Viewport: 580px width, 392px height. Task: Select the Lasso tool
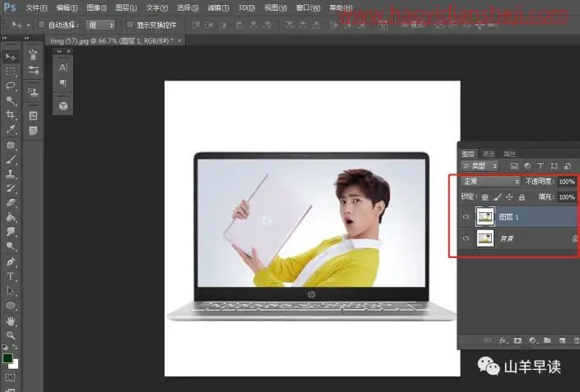click(x=11, y=85)
